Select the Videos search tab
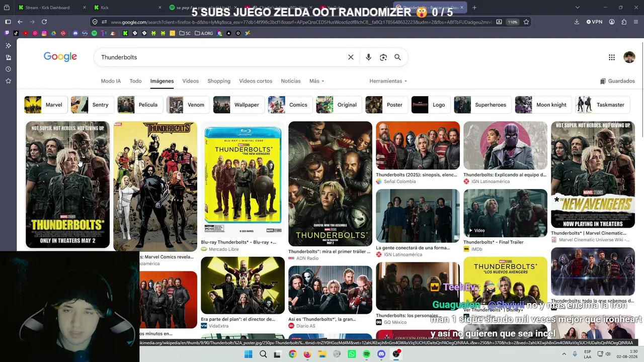 click(x=190, y=81)
